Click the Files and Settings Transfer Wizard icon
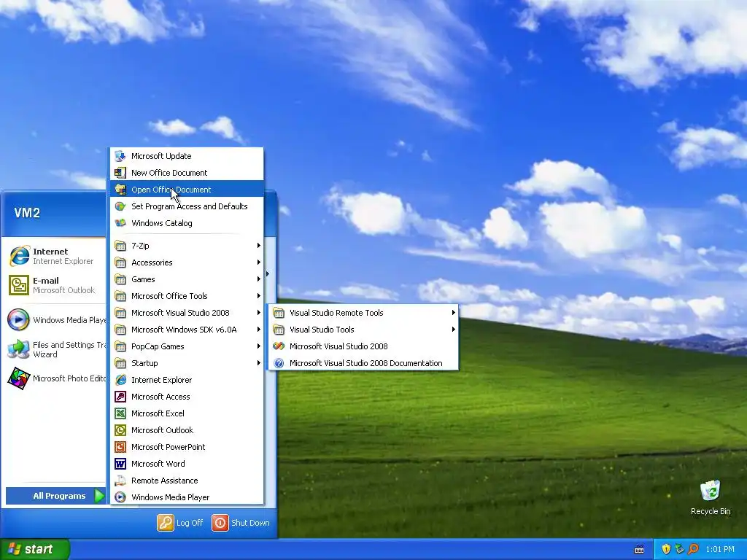This screenshot has width=747, height=560. click(19, 349)
